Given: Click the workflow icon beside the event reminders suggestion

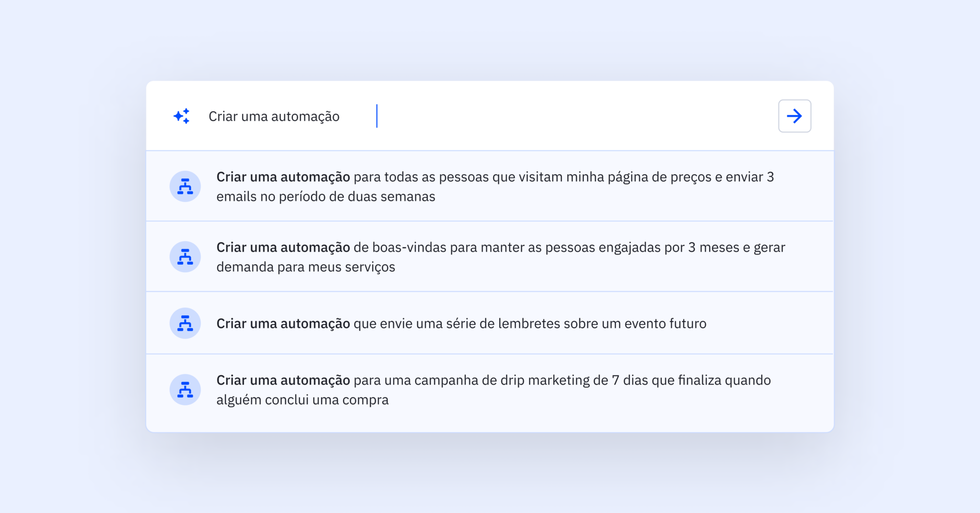Looking at the screenshot, I should (185, 323).
